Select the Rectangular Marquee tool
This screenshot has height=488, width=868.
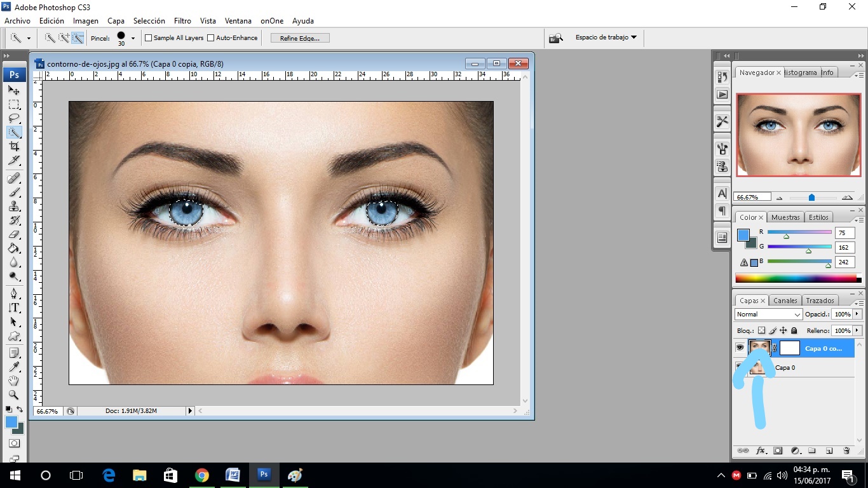pyautogui.click(x=14, y=104)
